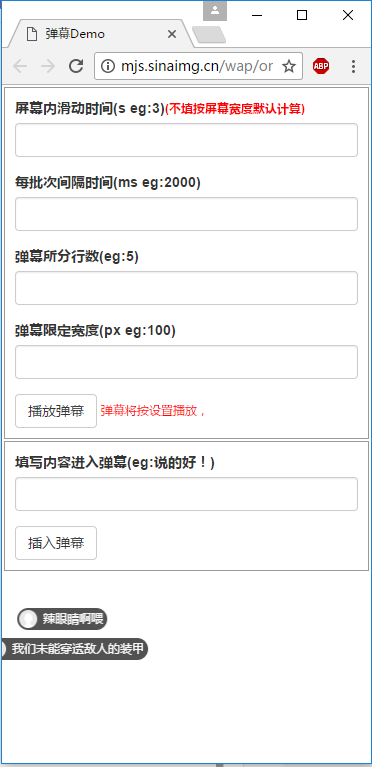Click the Chrome profile avatar icon
The width and height of the screenshot is (372, 767).
coord(215,10)
